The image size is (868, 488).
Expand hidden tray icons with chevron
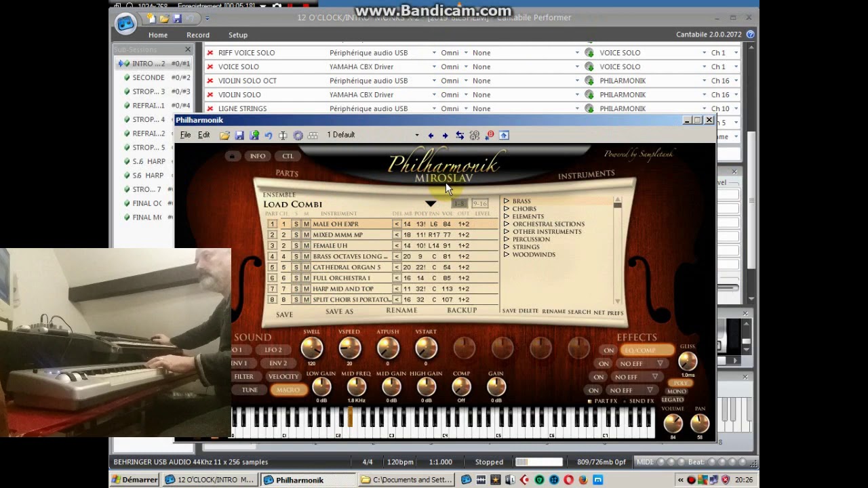coord(680,480)
